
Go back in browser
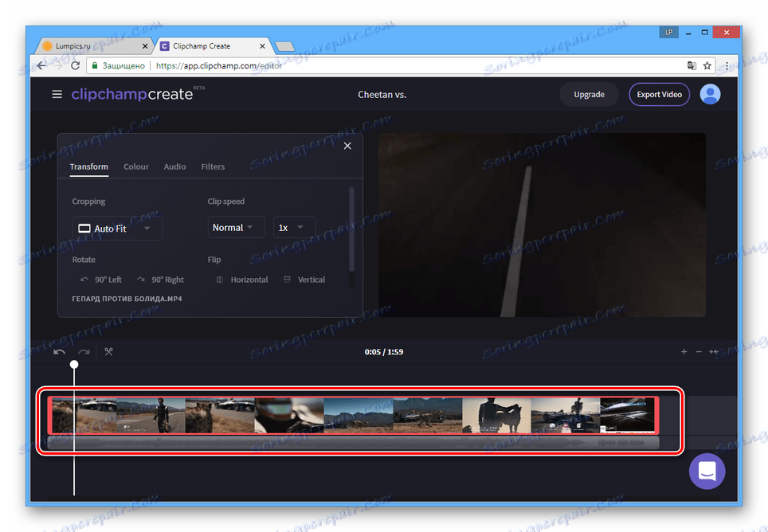coord(41,65)
